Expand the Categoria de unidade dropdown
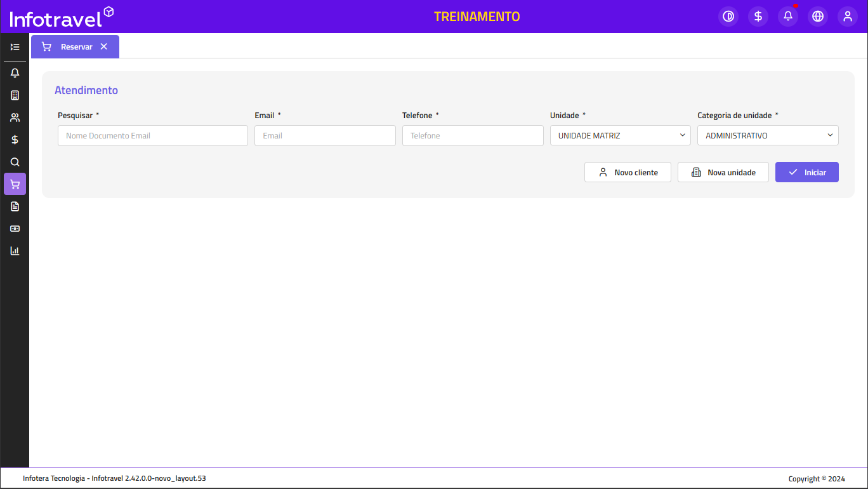This screenshot has height=489, width=868. click(768, 135)
